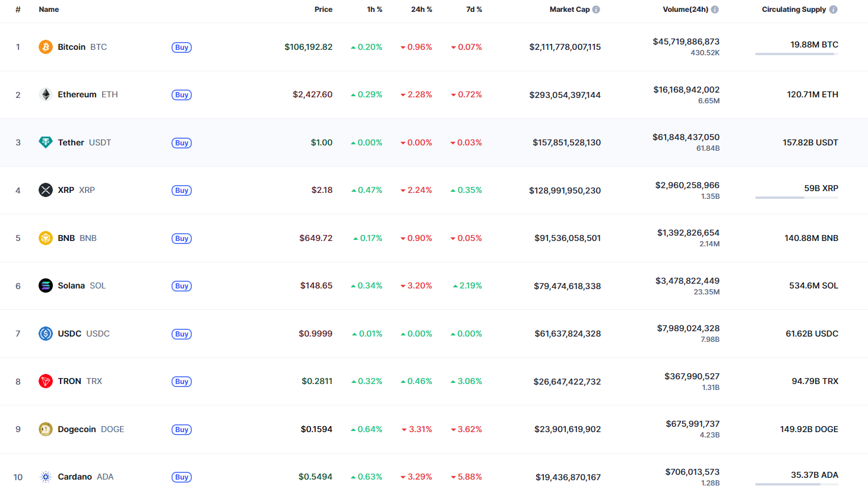Click the Ethereum diamond logo icon
The height and width of the screenshot is (498, 868).
(46, 94)
